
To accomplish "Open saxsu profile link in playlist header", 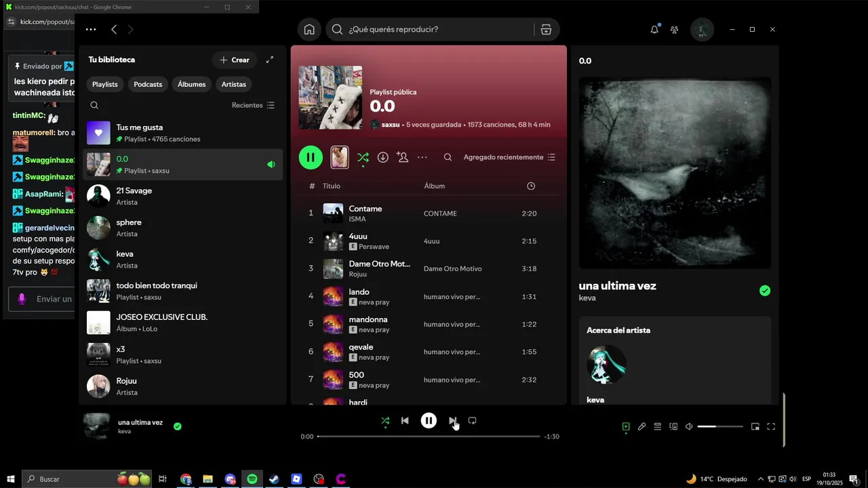I will (391, 125).
